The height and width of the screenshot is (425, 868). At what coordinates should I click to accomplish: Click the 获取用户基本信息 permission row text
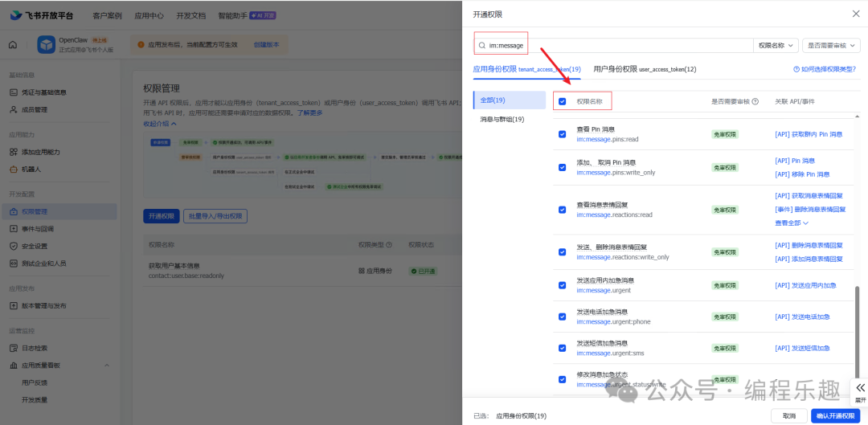(x=174, y=266)
